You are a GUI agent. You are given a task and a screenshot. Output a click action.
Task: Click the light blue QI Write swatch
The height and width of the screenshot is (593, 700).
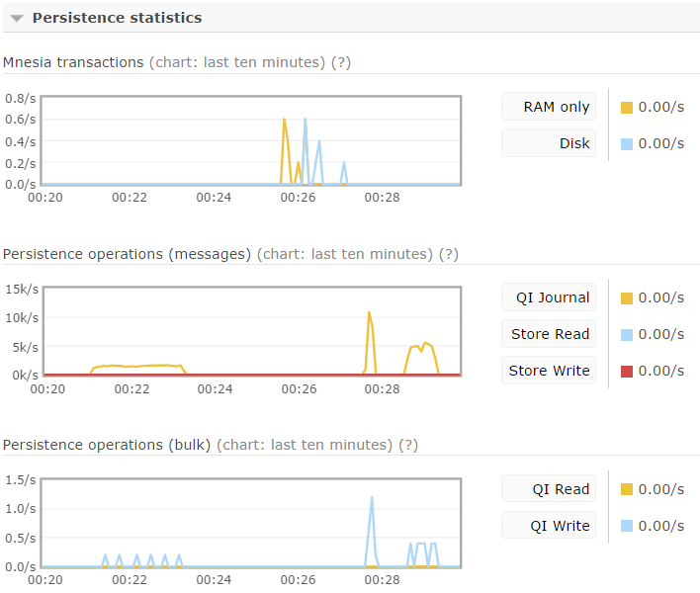coord(627,527)
